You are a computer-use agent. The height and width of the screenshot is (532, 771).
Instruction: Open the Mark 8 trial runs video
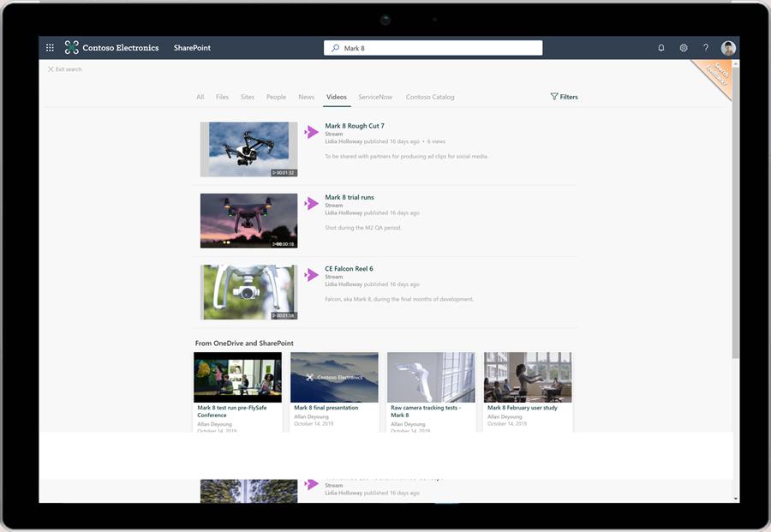(x=348, y=197)
